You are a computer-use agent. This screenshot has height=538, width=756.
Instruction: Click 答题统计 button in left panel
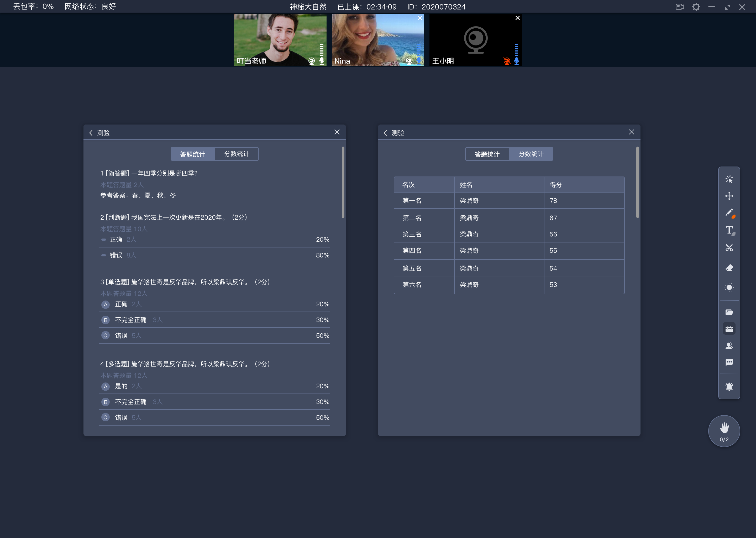click(x=192, y=154)
